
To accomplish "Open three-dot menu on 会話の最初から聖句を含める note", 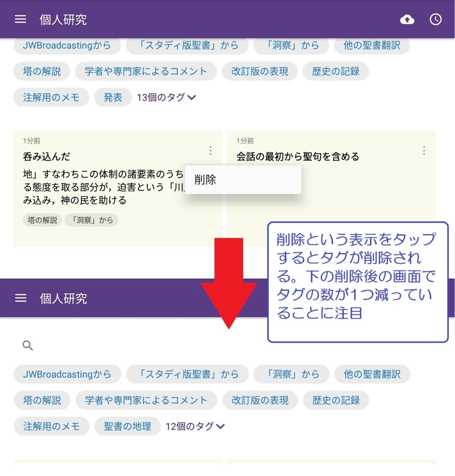I will click(424, 151).
